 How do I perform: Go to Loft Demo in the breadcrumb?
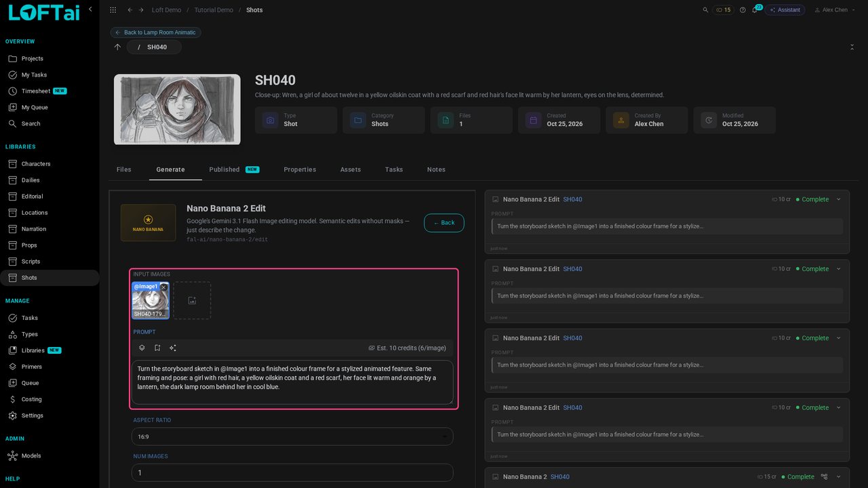point(166,10)
